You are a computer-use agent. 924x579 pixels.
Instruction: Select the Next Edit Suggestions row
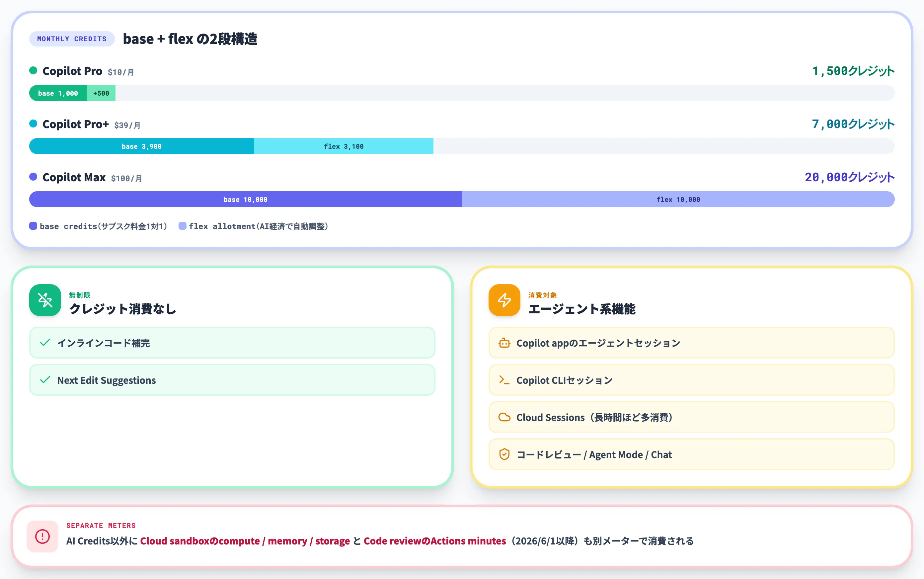click(232, 380)
